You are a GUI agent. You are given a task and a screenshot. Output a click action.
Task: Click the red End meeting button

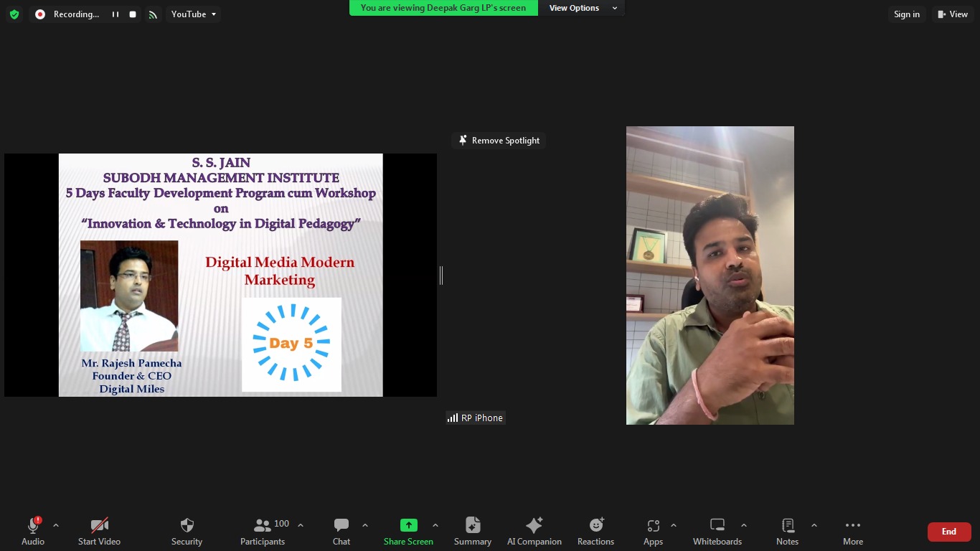point(948,532)
